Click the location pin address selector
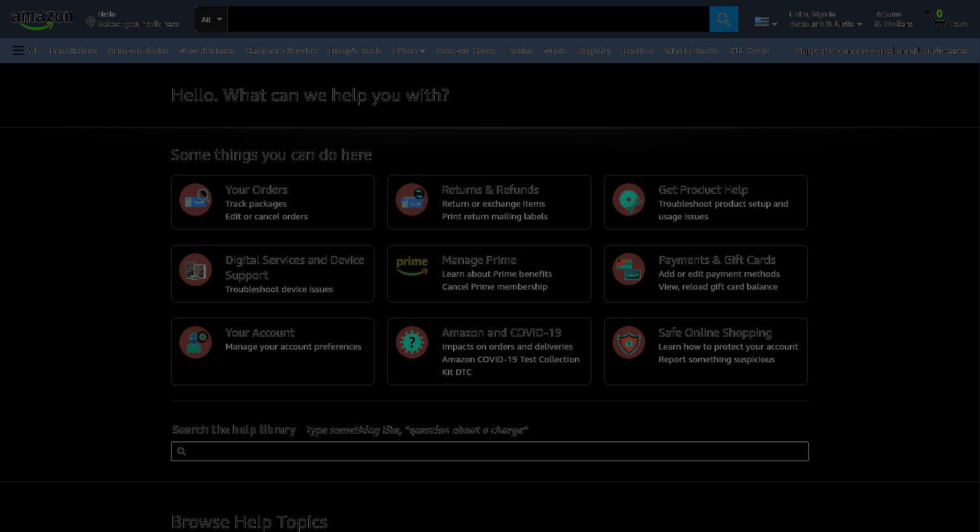 tap(133, 19)
